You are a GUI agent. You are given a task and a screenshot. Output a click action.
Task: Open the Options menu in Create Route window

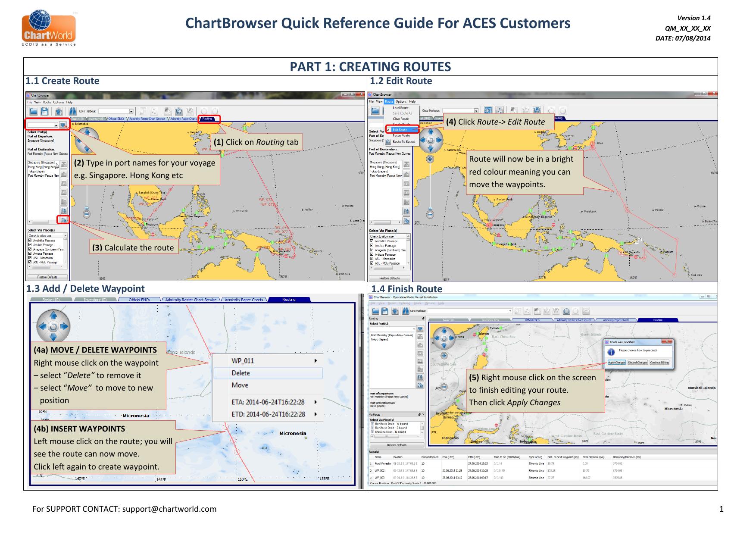59,102
